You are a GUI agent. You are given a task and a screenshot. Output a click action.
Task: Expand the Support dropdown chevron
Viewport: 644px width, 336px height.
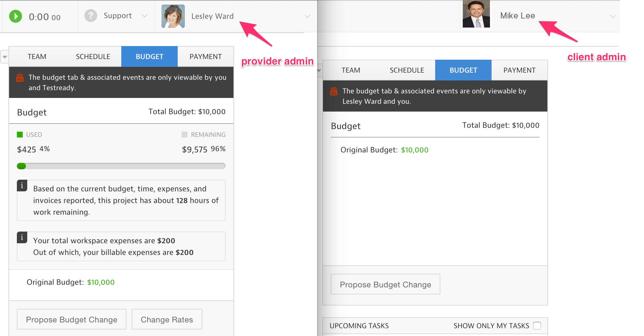145,16
